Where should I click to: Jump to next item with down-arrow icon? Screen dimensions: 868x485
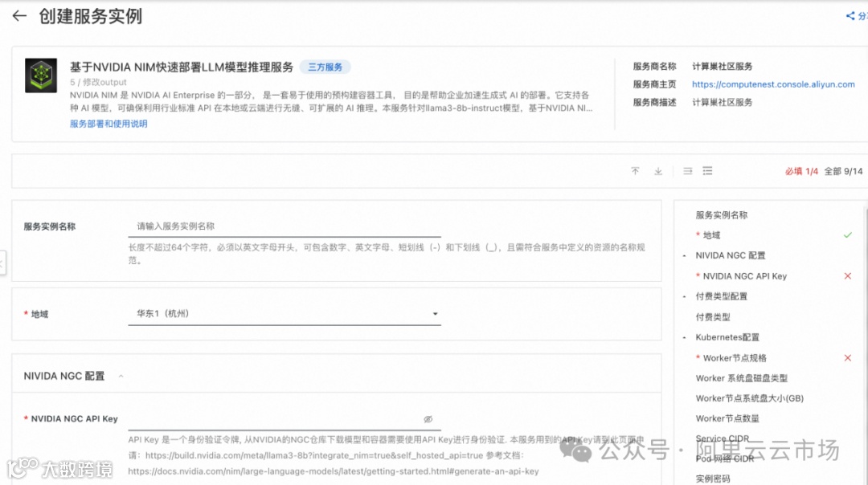point(658,172)
